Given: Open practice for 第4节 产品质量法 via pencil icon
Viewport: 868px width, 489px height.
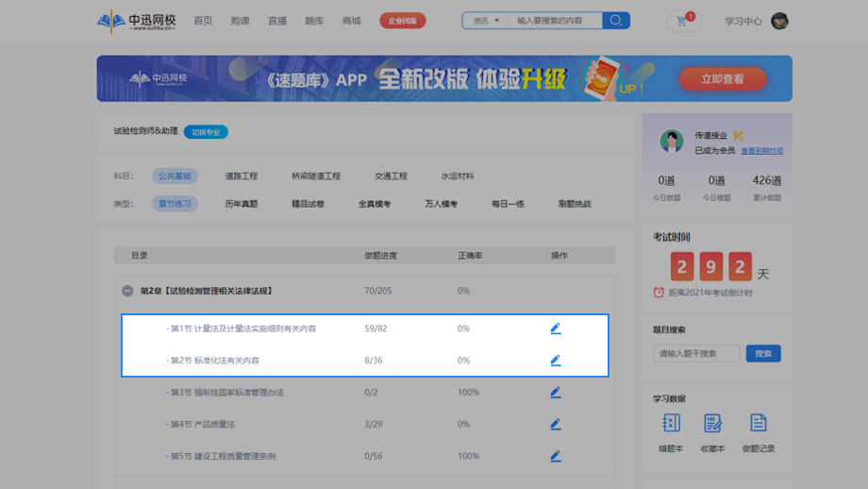Looking at the screenshot, I should tap(556, 424).
